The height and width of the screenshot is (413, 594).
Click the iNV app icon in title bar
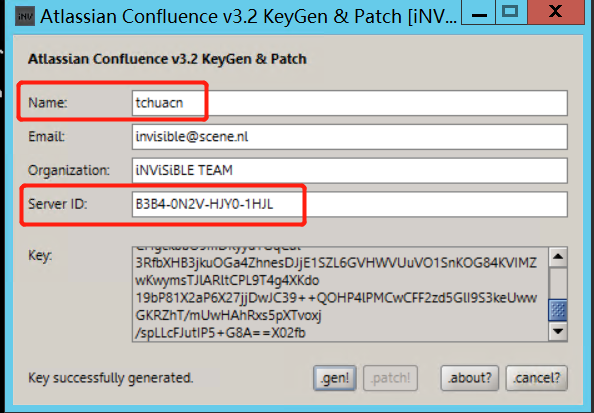point(25,16)
